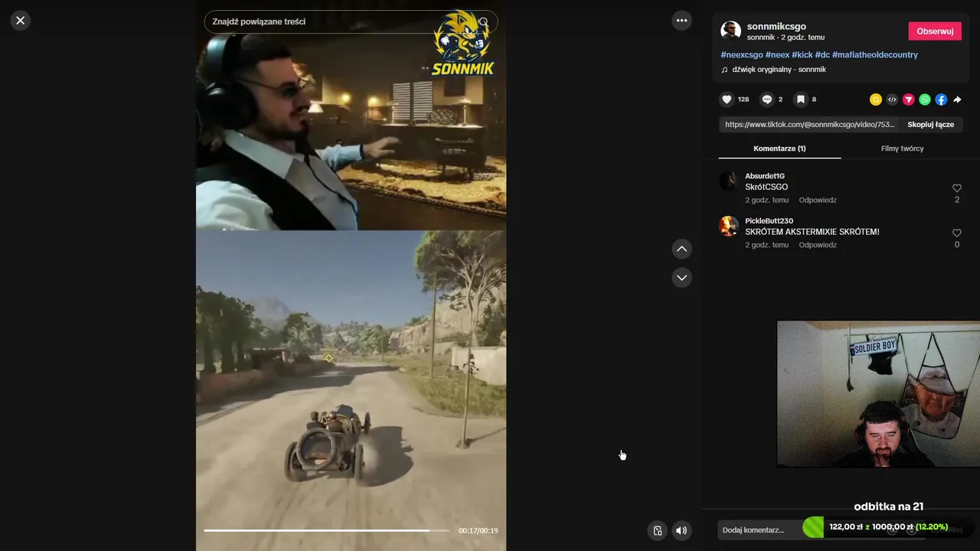This screenshot has width=980, height=551.
Task: Go to previous video with up chevron
Action: (681, 249)
